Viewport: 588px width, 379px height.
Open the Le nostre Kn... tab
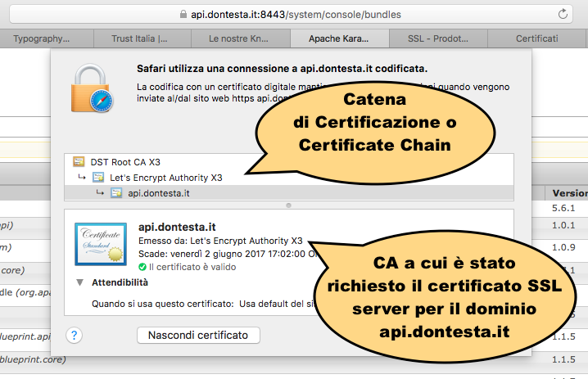coord(241,38)
